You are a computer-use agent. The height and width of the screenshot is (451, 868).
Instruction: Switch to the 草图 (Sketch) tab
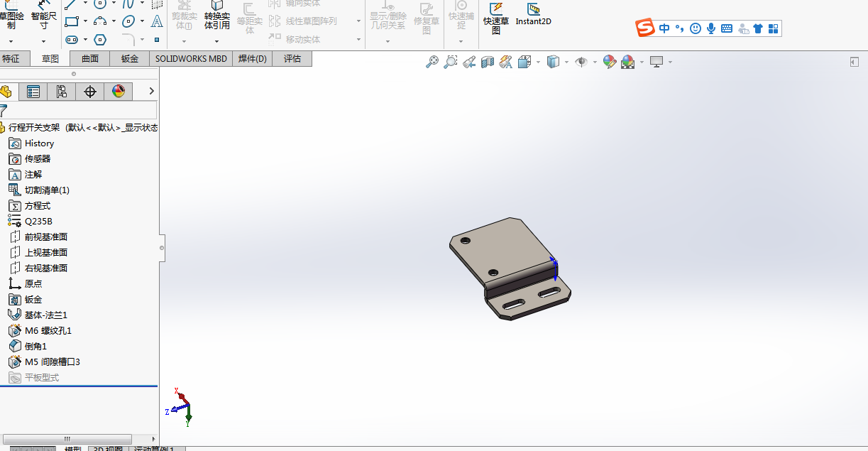point(50,59)
